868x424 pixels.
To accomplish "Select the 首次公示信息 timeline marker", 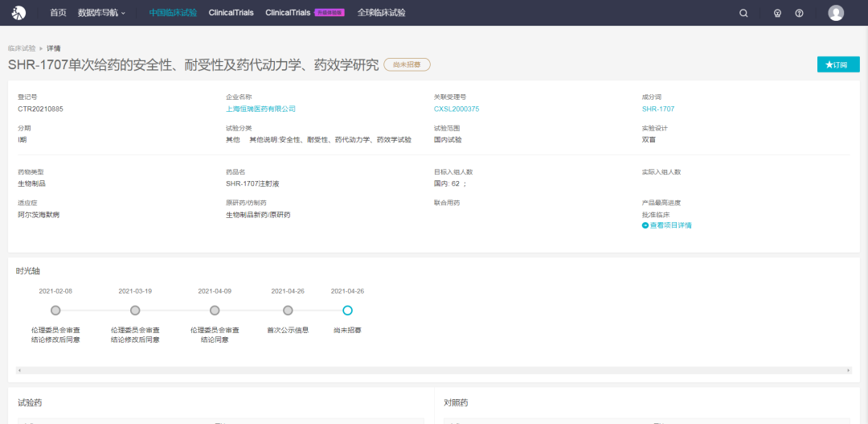I will tap(288, 311).
